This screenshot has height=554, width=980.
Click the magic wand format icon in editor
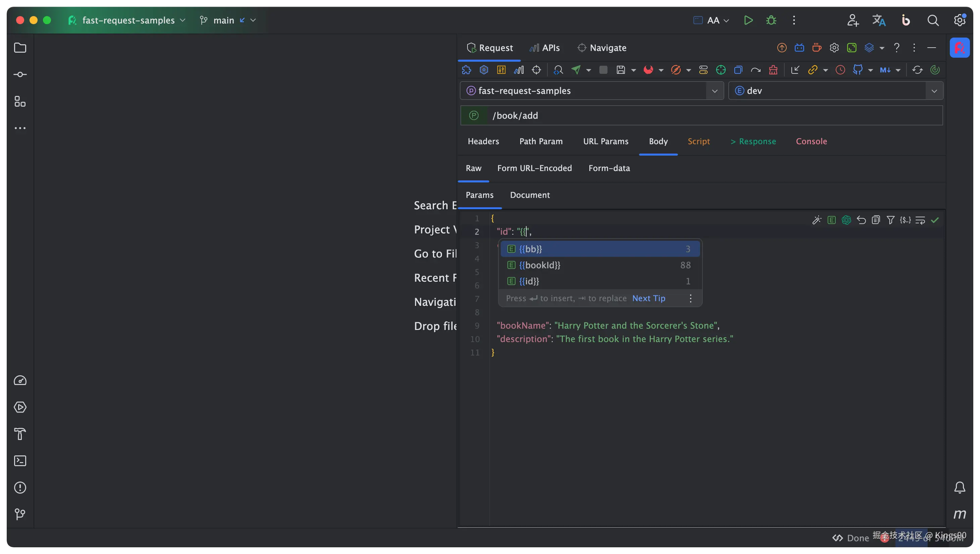[x=816, y=220]
